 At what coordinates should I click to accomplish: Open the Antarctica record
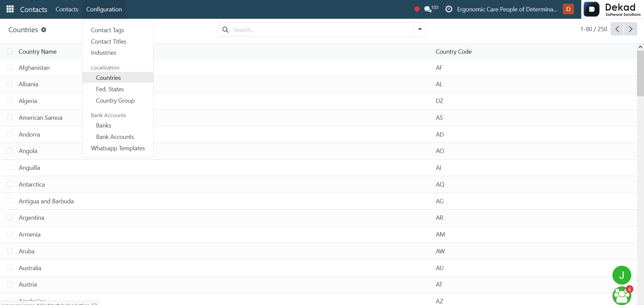pyautogui.click(x=318, y=185)
